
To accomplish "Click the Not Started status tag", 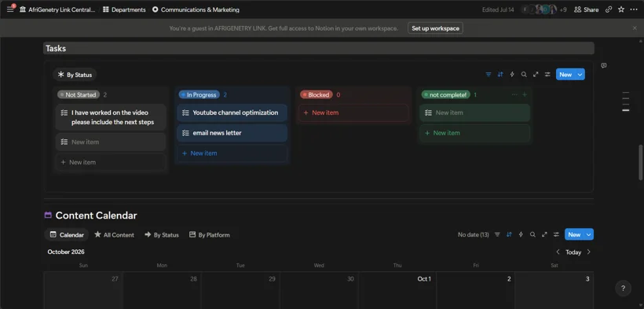I will coord(79,94).
